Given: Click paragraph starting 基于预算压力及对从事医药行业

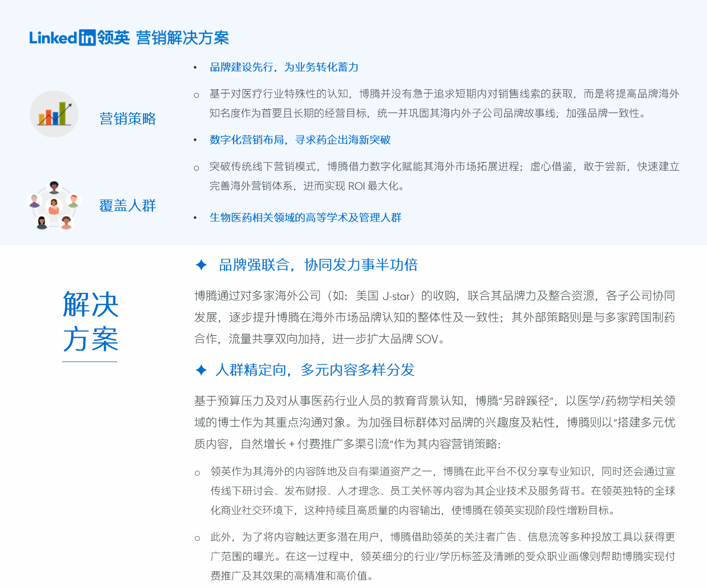Looking at the screenshot, I should pos(435,422).
